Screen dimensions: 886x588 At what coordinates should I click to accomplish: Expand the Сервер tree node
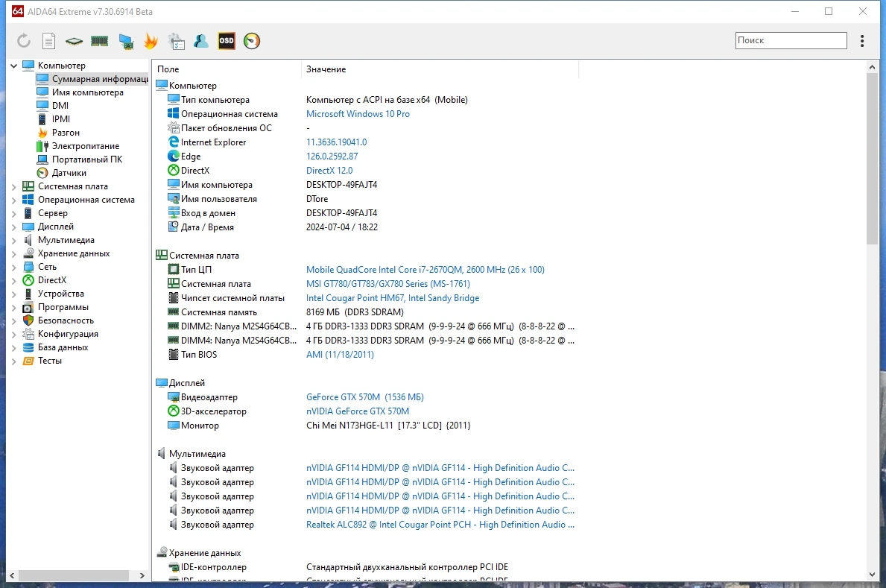point(13,213)
